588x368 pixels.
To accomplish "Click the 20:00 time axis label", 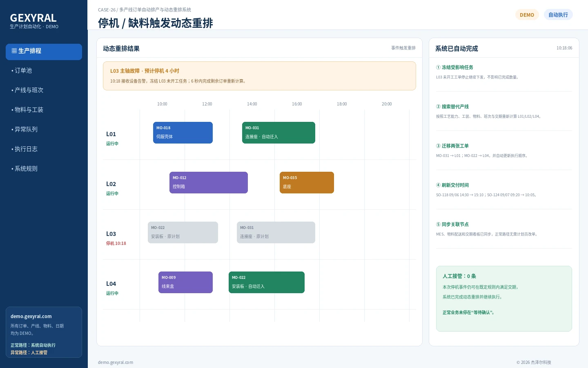I will pos(387,104).
